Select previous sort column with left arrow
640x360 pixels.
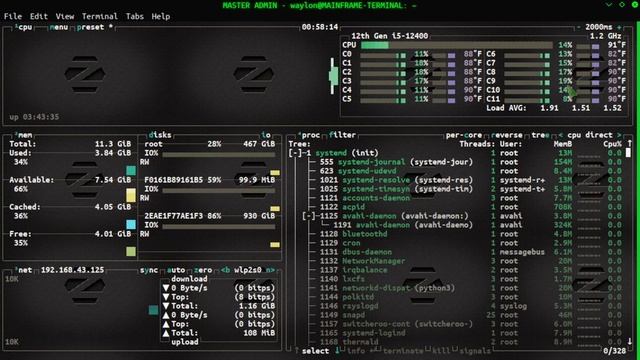click(560, 135)
